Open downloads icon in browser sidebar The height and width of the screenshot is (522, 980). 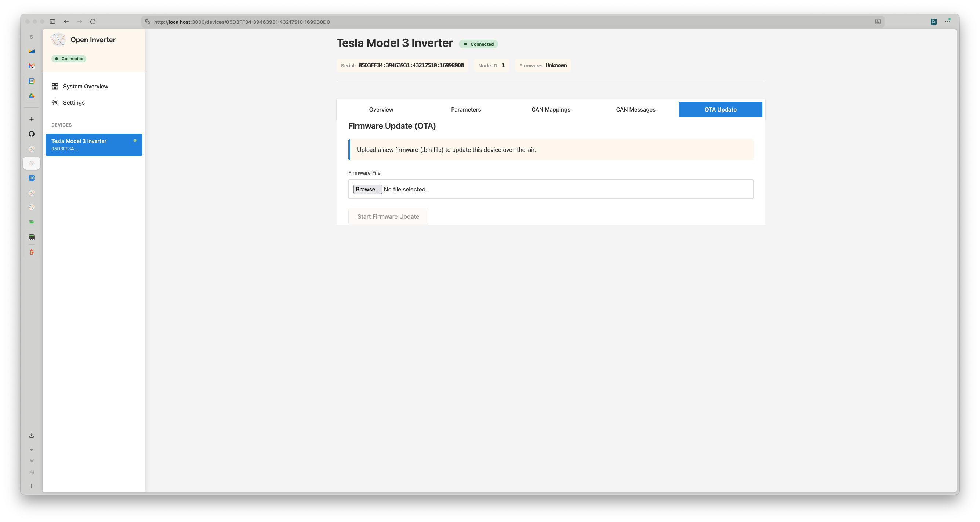[x=32, y=435]
